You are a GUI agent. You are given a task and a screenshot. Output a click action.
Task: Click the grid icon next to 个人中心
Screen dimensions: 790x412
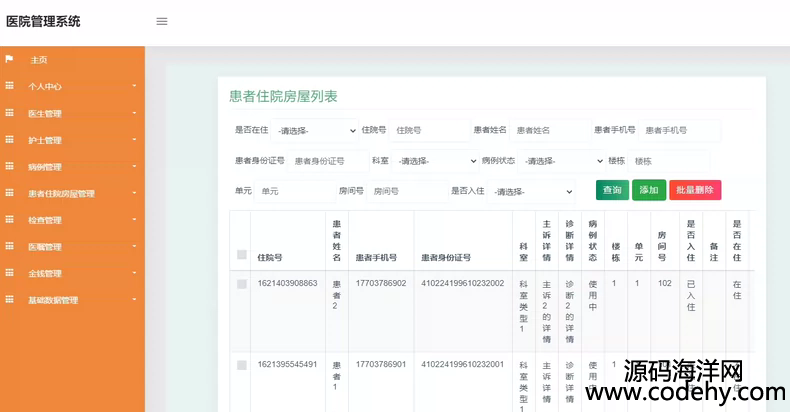[10, 86]
